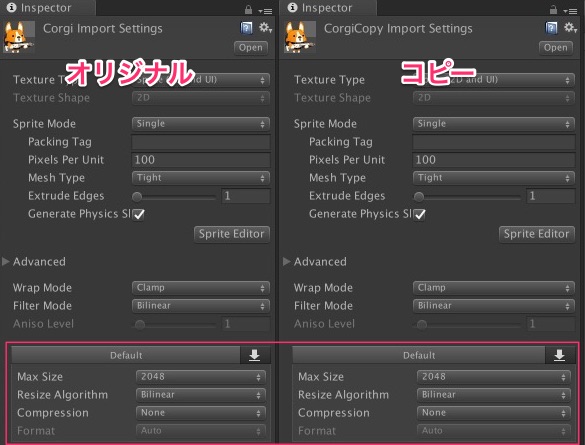Click the Aniso Level slider in CorgiCopy settings
The image size is (585, 445).
click(467, 325)
